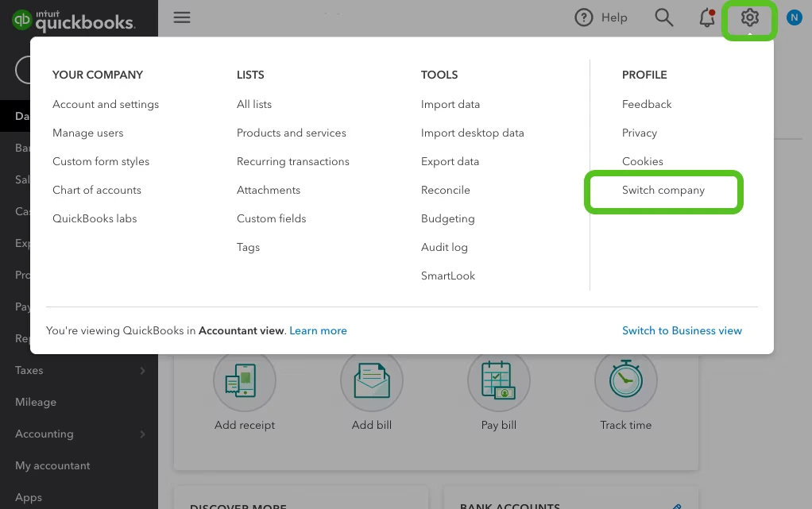Open Tags from the Lists column
The height and width of the screenshot is (509, 812).
[248, 247]
